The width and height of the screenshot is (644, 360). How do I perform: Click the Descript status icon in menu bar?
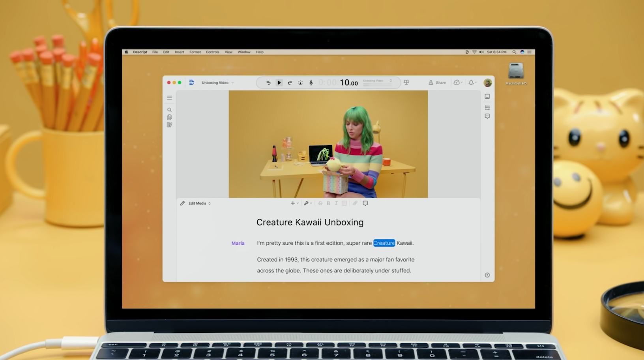click(x=467, y=52)
